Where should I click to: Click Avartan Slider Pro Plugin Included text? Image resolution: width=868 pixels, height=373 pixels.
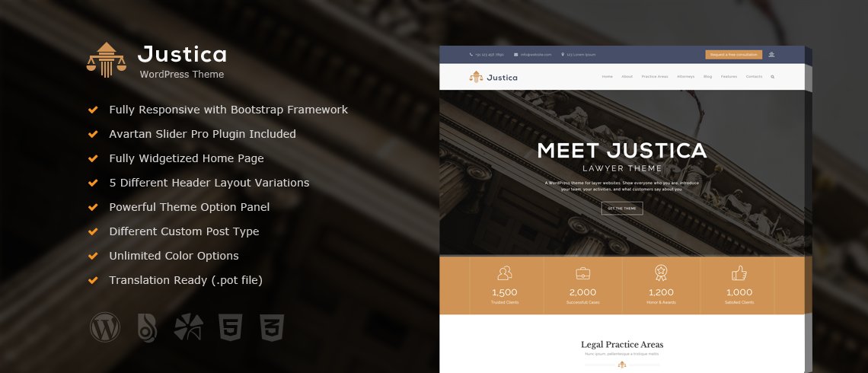click(x=202, y=134)
